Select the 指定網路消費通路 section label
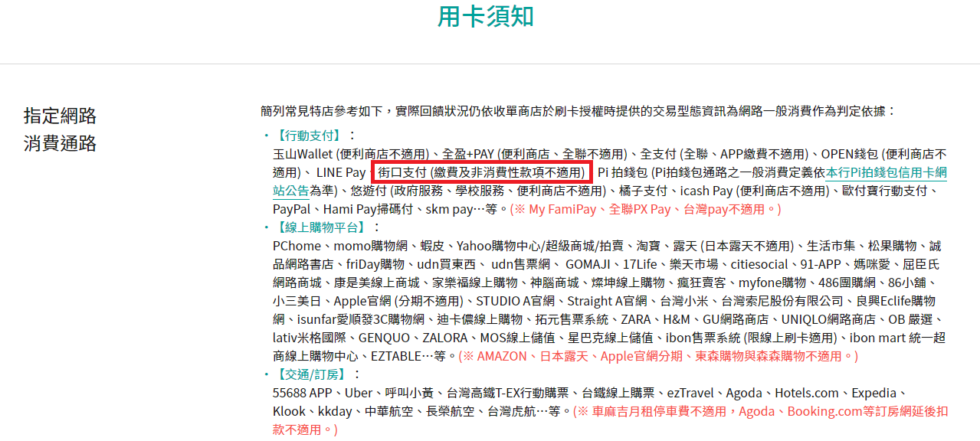Image resolution: width=980 pixels, height=441 pixels. (61, 129)
